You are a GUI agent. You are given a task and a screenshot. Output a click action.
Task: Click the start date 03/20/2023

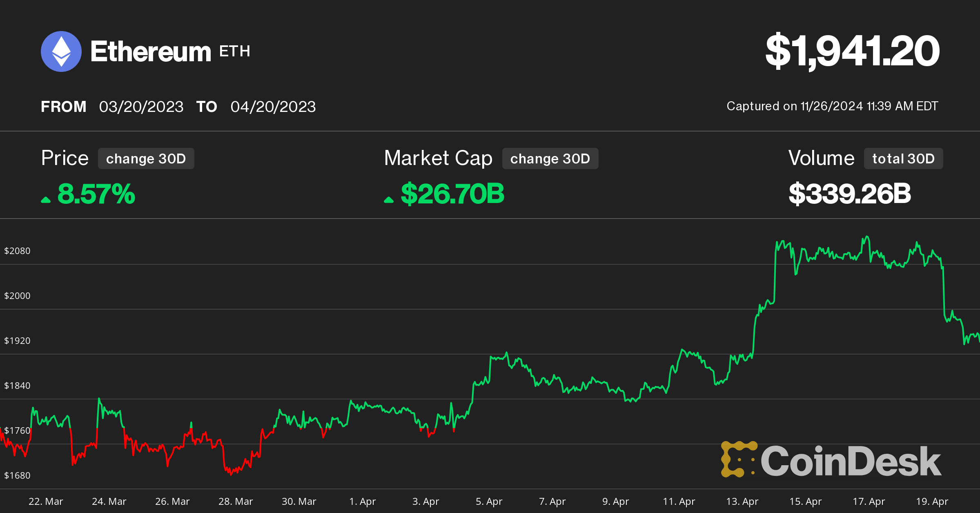[x=141, y=107]
